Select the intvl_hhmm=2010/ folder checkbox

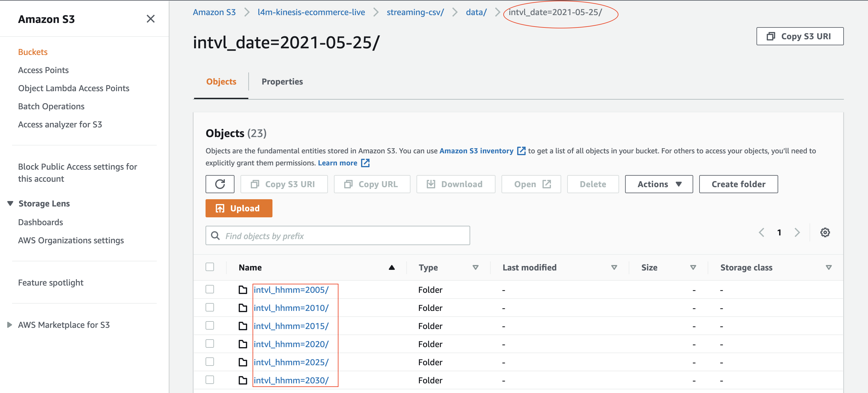(x=209, y=308)
